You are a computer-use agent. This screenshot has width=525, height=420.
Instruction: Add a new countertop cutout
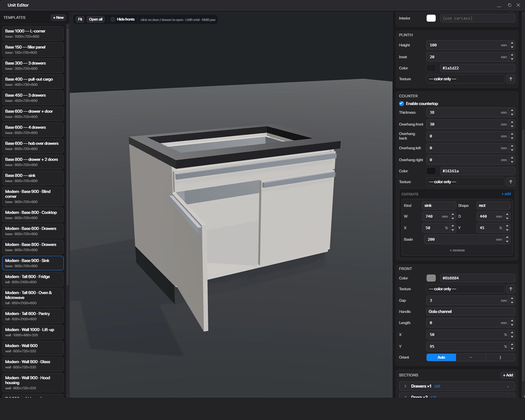[x=506, y=194]
